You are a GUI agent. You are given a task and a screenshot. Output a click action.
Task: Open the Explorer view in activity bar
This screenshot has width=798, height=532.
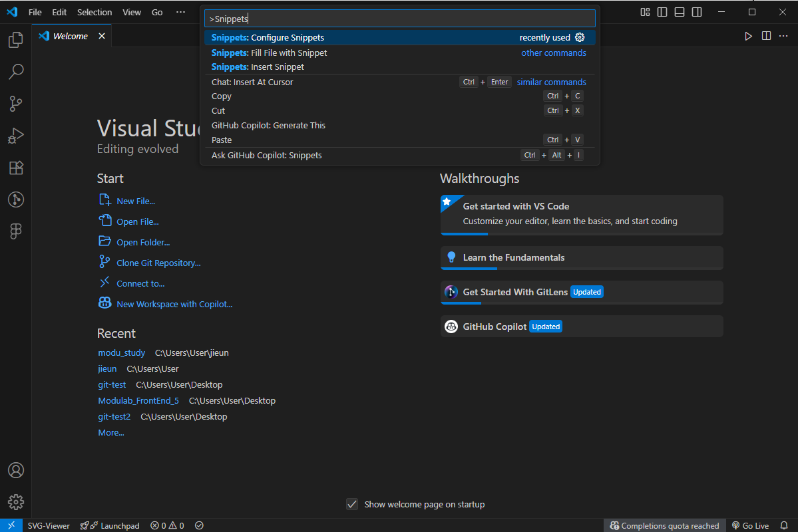16,40
